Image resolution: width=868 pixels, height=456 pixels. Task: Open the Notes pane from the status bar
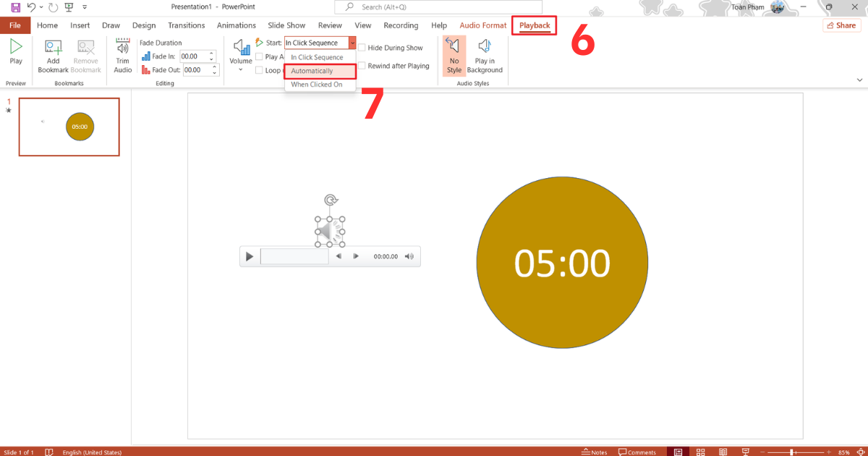coord(595,452)
